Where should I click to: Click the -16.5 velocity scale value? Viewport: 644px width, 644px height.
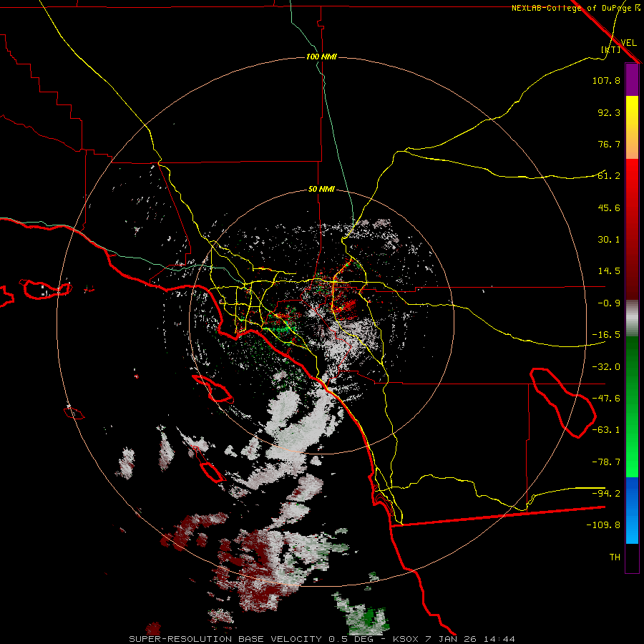[x=606, y=335]
